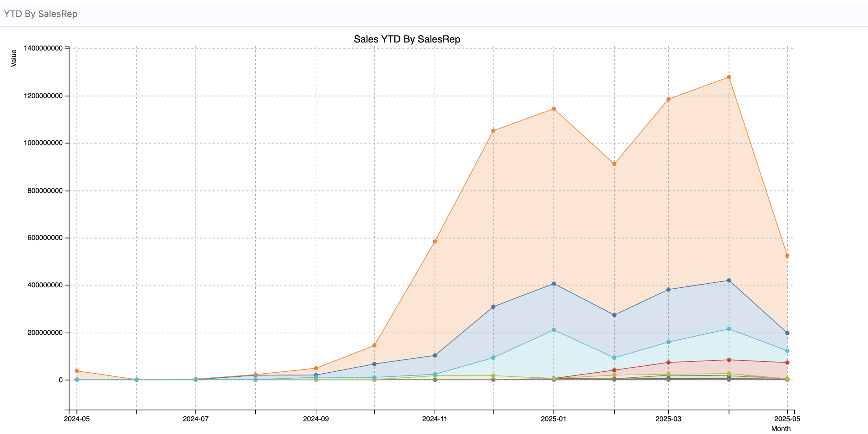Click the dark blue point at 2025-04
This screenshot has height=434, width=868.
pos(729,281)
